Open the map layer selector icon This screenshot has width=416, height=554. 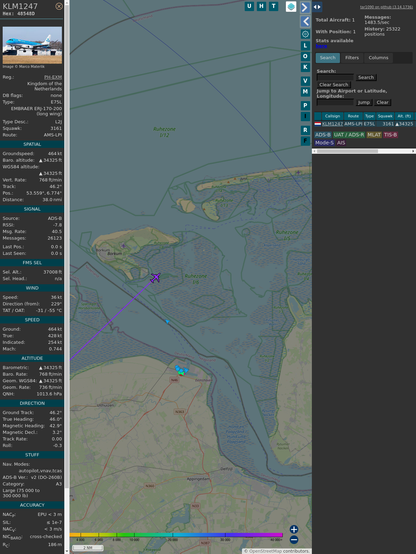[x=291, y=6]
